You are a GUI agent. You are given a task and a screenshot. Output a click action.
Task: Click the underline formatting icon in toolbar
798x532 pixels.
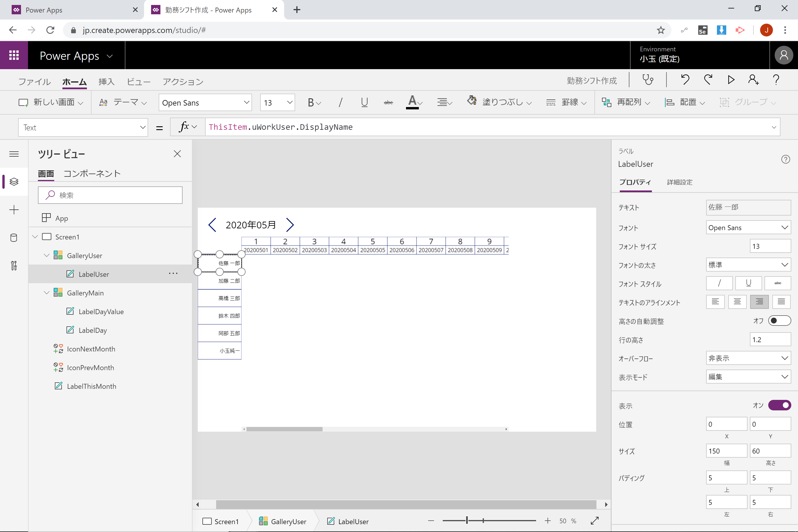[x=364, y=102]
